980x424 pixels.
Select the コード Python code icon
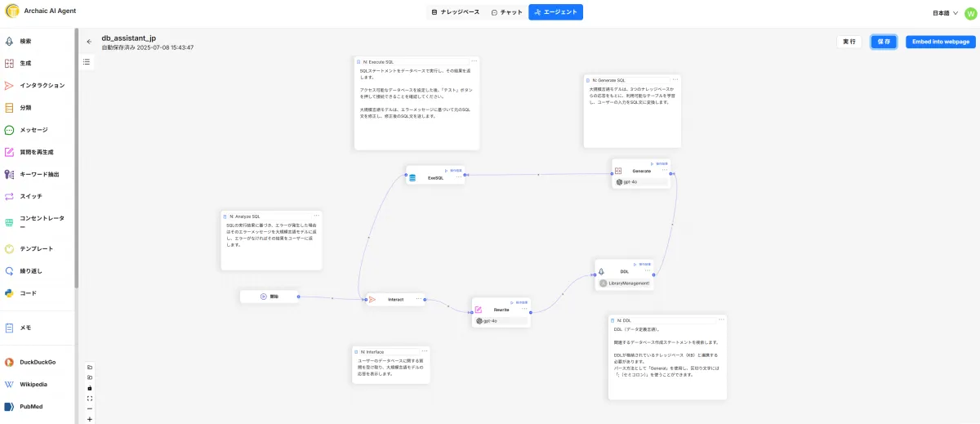click(x=9, y=292)
